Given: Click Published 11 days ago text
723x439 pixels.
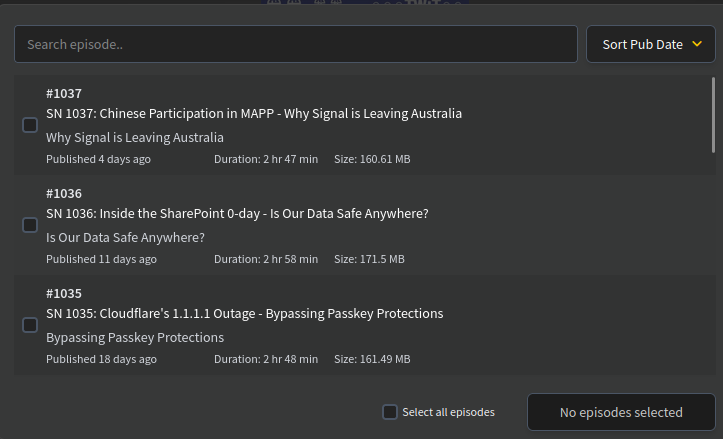Looking at the screenshot, I should click(x=101, y=259).
